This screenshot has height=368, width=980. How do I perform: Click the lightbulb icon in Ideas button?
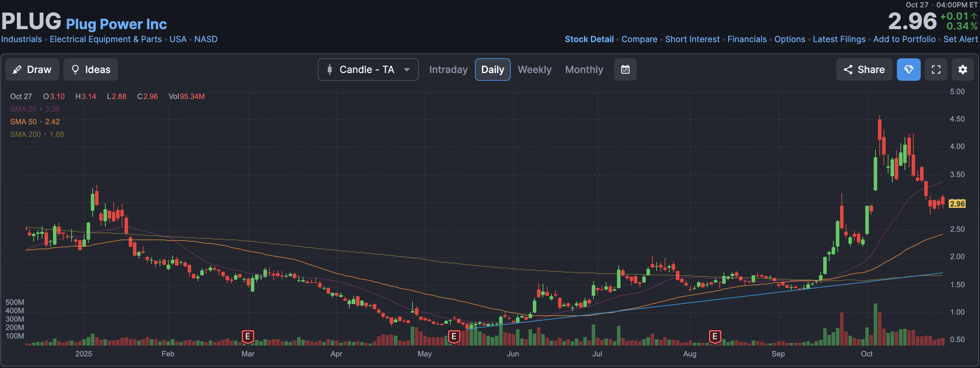[x=75, y=69]
